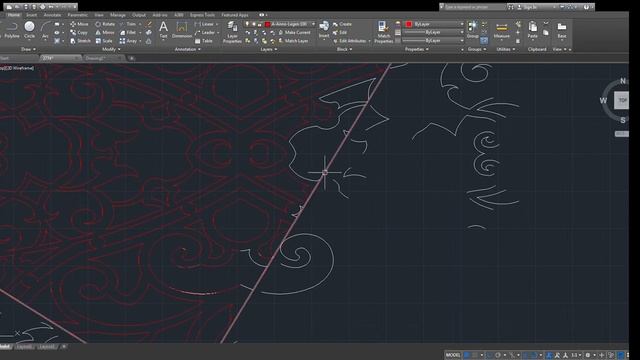Click the Base view tool

pos(562,30)
